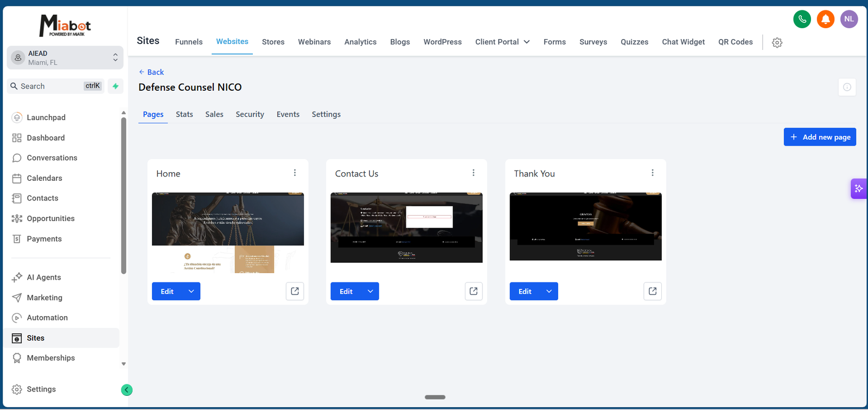Click the info icon beside Defense Counsel NICO
Viewport: 868px width, 410px height.
coord(847,87)
